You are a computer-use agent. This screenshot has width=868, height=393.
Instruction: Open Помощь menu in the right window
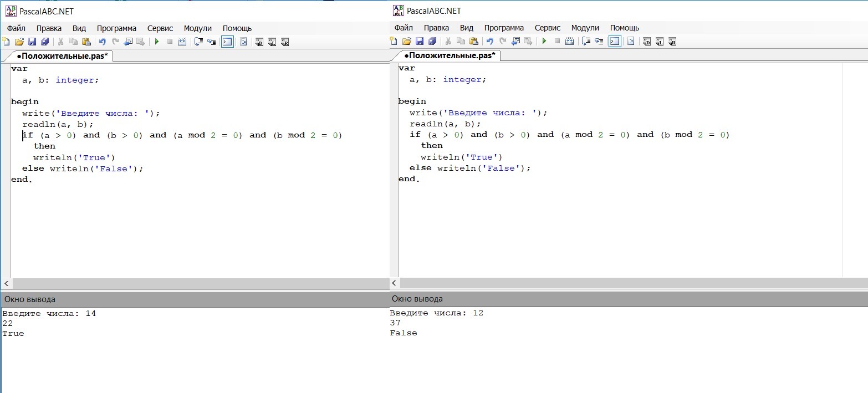624,28
